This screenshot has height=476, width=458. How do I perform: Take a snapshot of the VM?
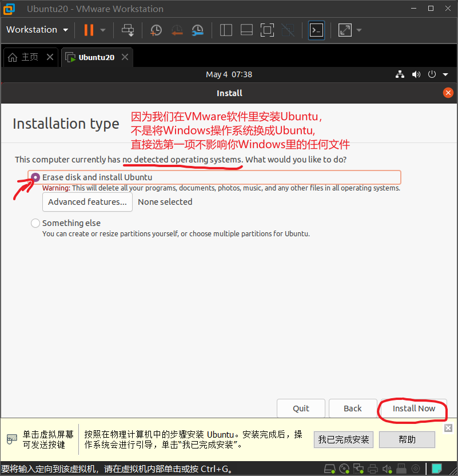point(156,30)
